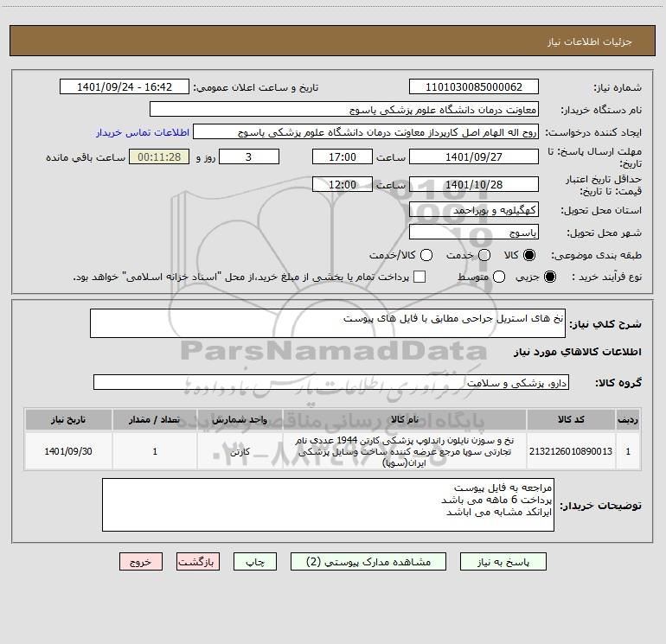Click the اطلاعات کالاهای مورد نیاز section title

pyautogui.click(x=577, y=352)
